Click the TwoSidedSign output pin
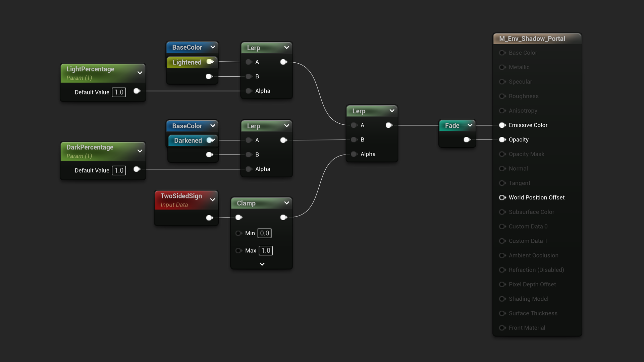The height and width of the screenshot is (362, 644). click(x=209, y=218)
